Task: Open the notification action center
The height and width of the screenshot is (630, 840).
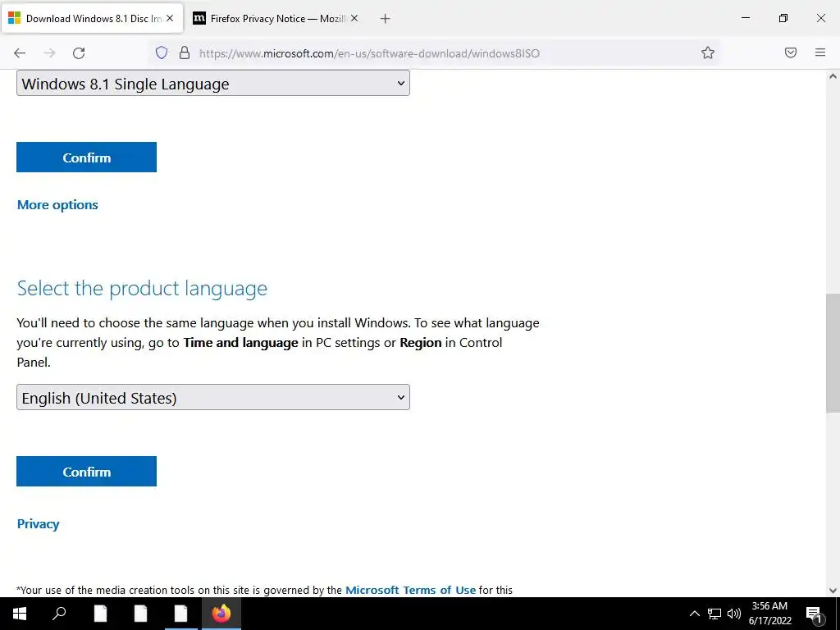Action: [814, 614]
